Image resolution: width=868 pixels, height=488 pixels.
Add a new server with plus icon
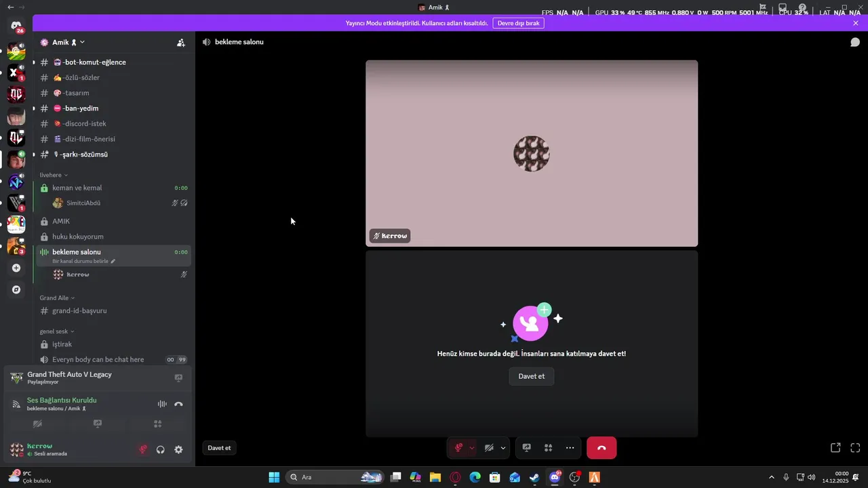pos(16,268)
